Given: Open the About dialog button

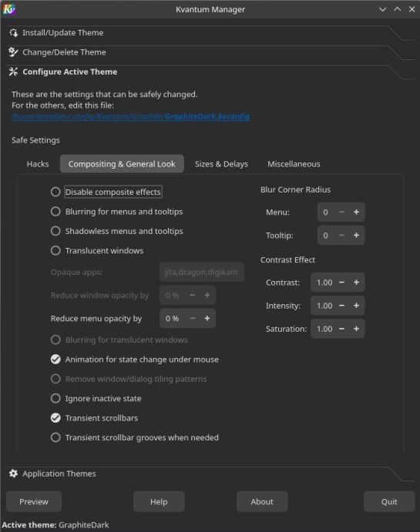Looking at the screenshot, I should 262,501.
